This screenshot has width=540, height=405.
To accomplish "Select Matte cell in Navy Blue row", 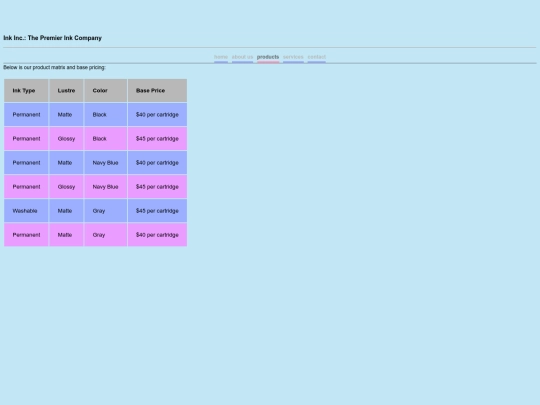I will (x=66, y=163).
